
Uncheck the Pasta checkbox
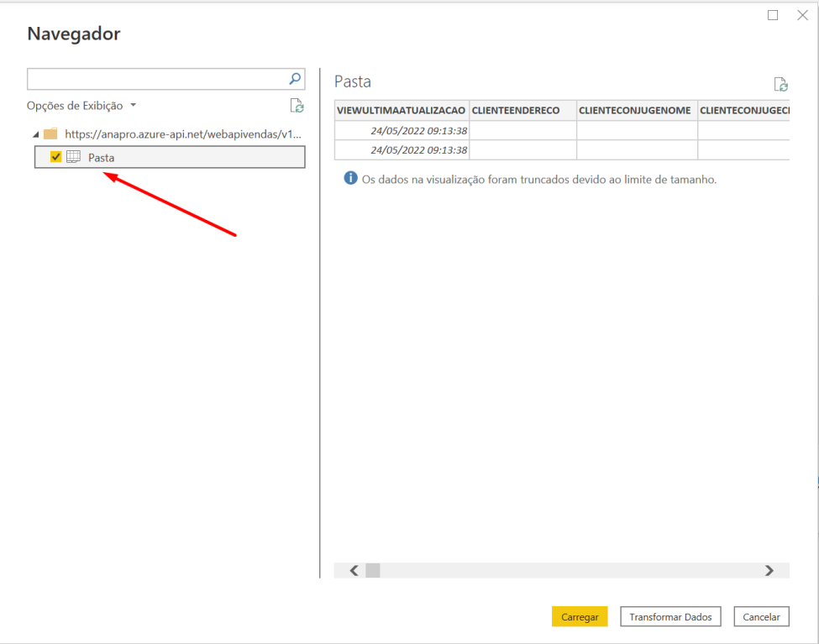(56, 157)
